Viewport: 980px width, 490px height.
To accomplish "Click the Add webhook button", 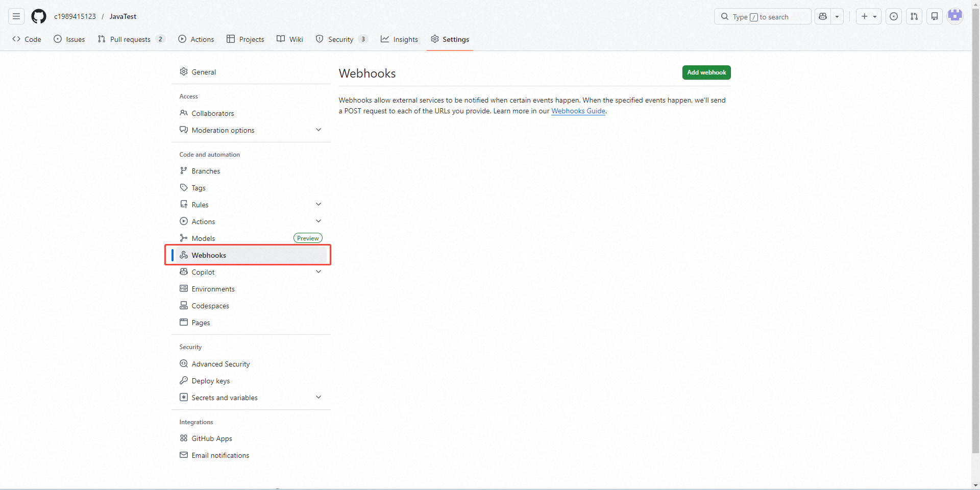I will [x=706, y=72].
